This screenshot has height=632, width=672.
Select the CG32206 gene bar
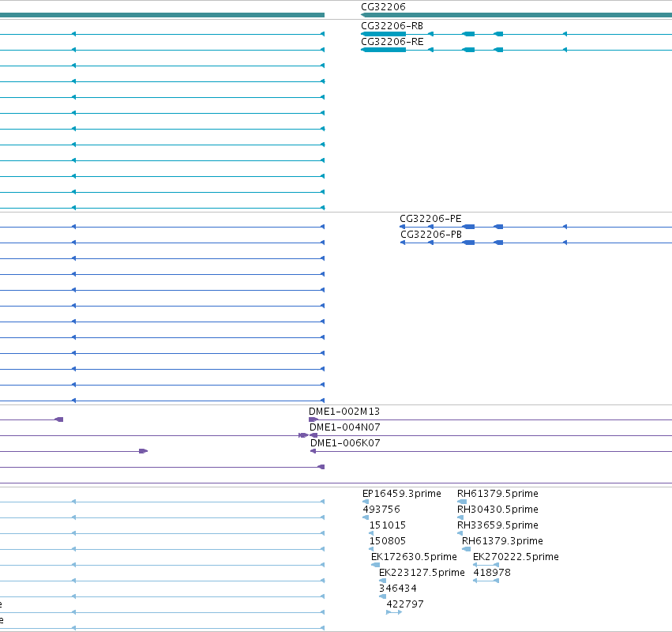click(516, 15)
